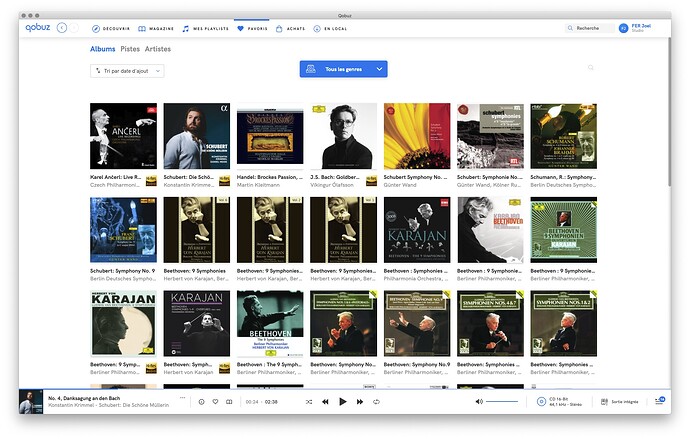
Task: Click the Schumann, R.: Symphony album title
Action: pyautogui.click(x=563, y=177)
